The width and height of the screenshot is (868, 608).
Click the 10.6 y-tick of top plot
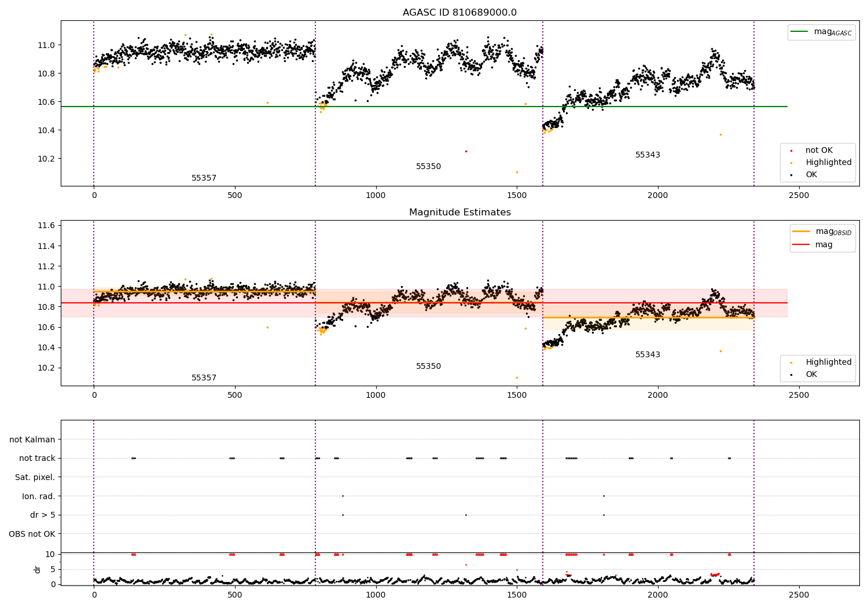click(47, 102)
